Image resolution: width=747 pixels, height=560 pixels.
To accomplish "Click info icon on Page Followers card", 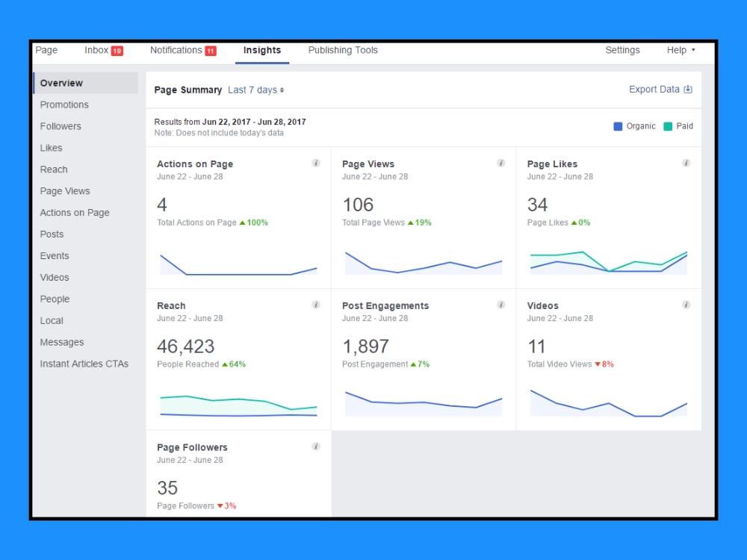I will pos(316,447).
